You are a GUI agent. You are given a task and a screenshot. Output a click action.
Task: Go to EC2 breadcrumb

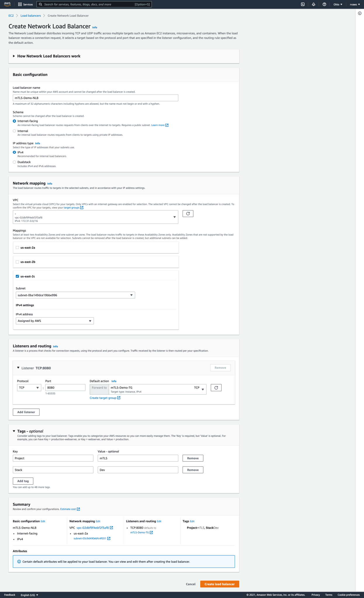pos(11,16)
